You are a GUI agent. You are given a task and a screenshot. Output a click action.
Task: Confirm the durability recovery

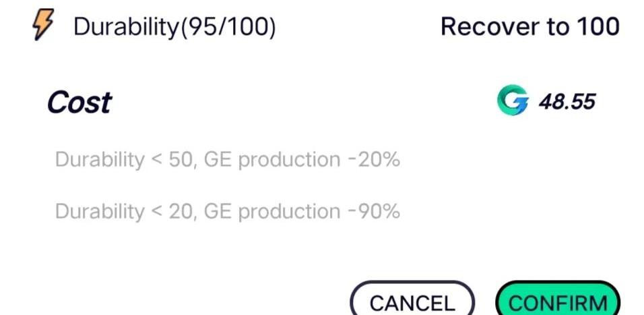pos(557,302)
